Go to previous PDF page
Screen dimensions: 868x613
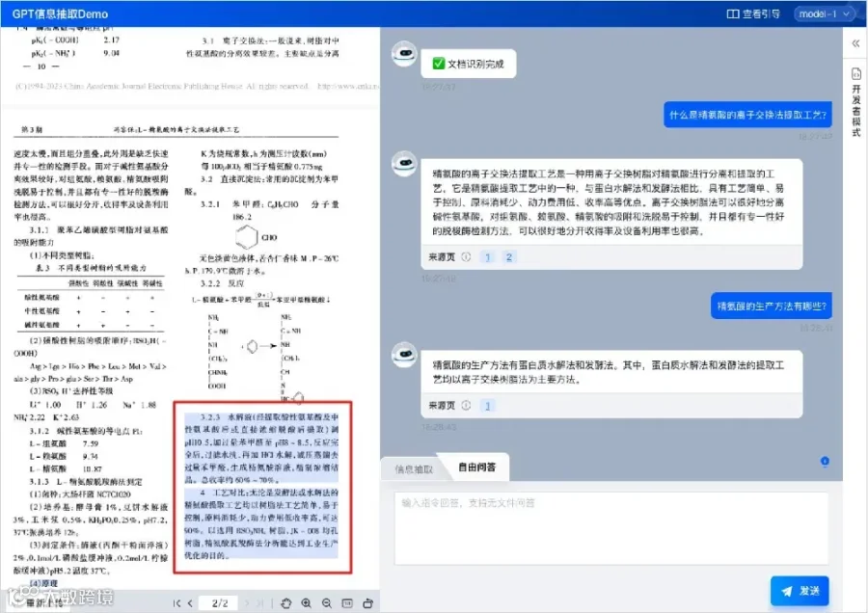coord(190,603)
